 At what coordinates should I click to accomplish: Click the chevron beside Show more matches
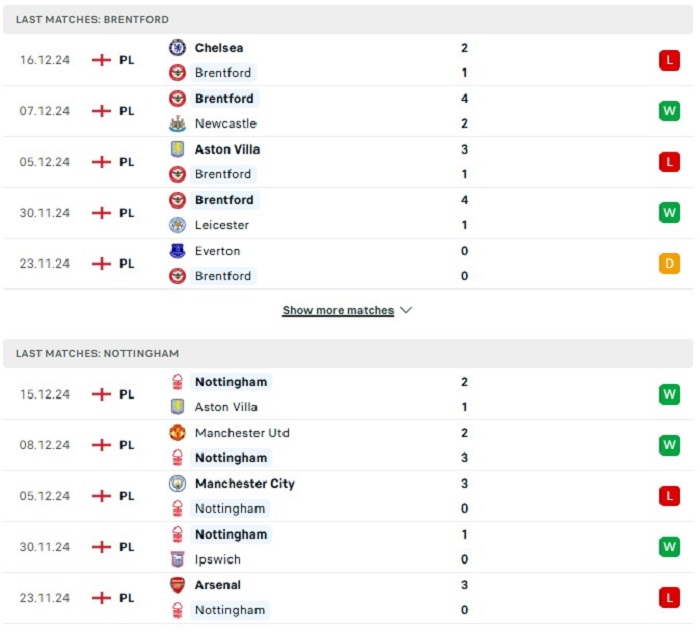coord(406,310)
